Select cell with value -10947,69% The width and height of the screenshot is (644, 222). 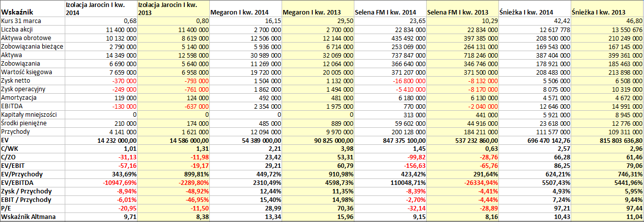pos(100,183)
